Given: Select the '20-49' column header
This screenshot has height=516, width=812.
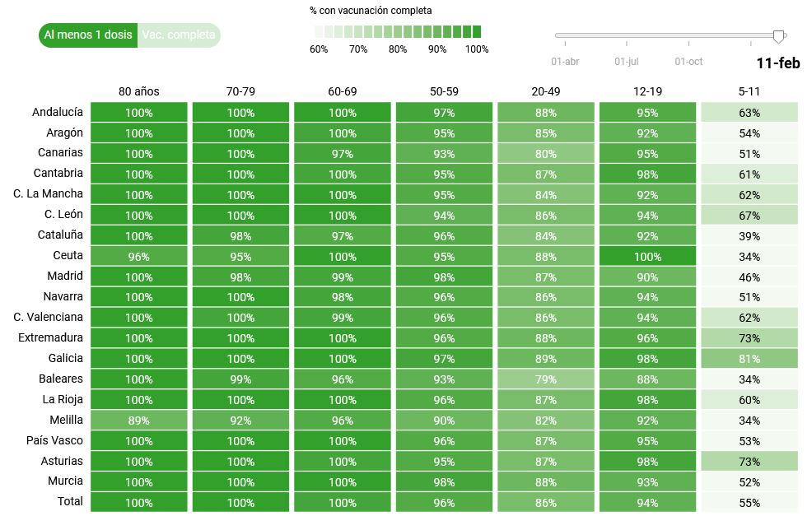Looking at the screenshot, I should click(546, 91).
